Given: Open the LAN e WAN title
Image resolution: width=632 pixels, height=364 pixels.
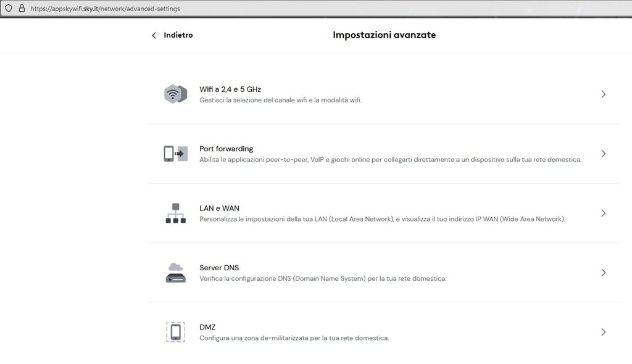Looking at the screenshot, I should (x=219, y=209).
